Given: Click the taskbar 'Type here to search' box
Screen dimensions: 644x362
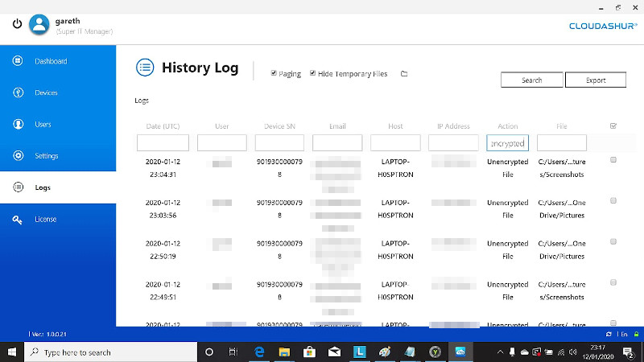Looking at the screenshot, I should point(110,352).
